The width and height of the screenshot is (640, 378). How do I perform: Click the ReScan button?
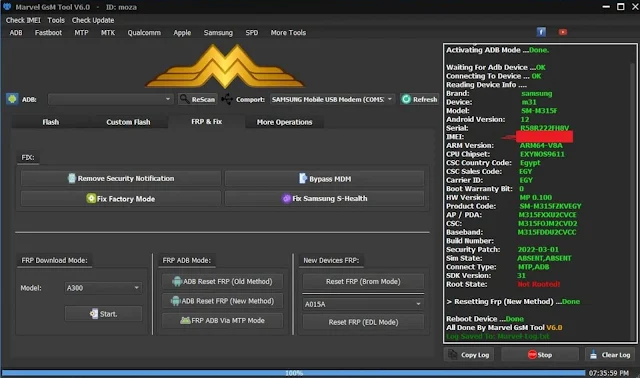point(198,99)
